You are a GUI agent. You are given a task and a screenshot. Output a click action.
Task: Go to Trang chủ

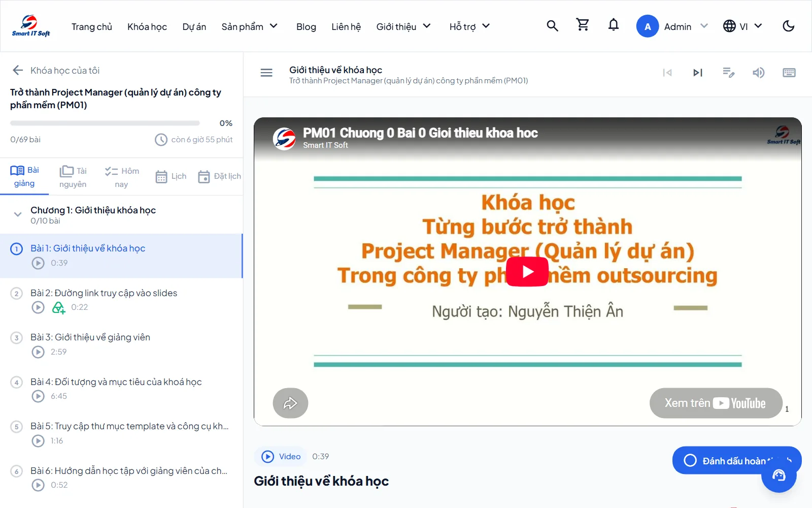92,26
